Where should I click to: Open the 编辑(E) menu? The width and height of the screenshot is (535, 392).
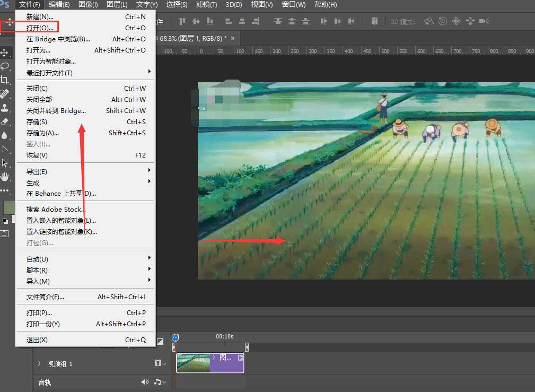tap(59, 4)
